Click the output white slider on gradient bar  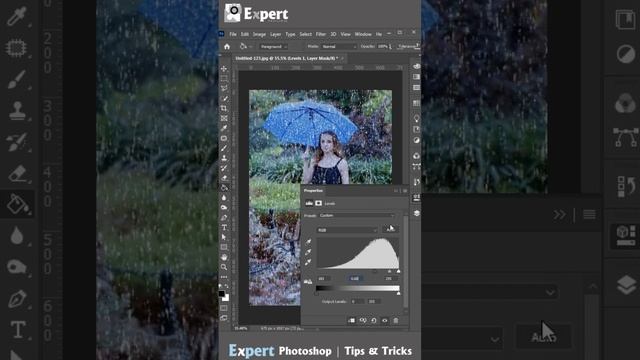click(x=398, y=293)
